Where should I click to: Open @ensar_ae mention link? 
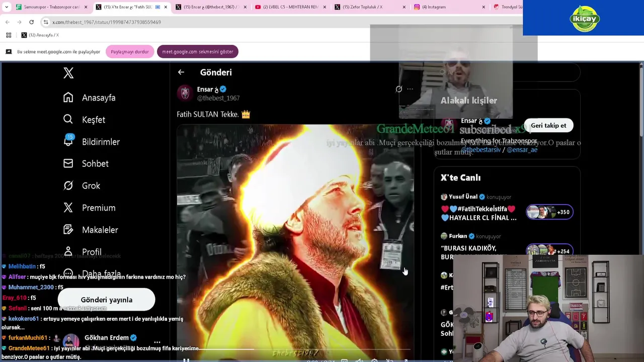[x=522, y=150]
